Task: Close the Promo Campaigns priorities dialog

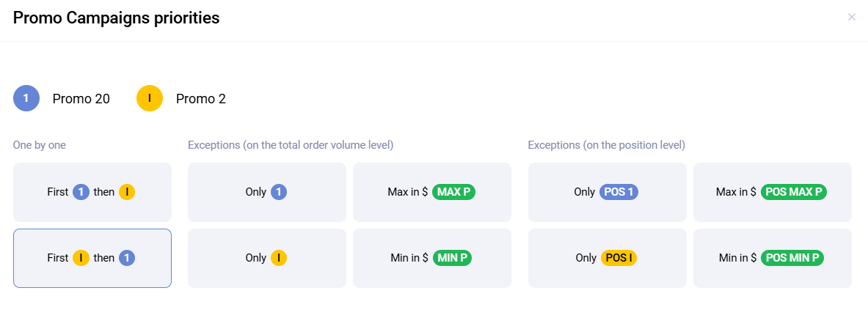Action: 851,17
